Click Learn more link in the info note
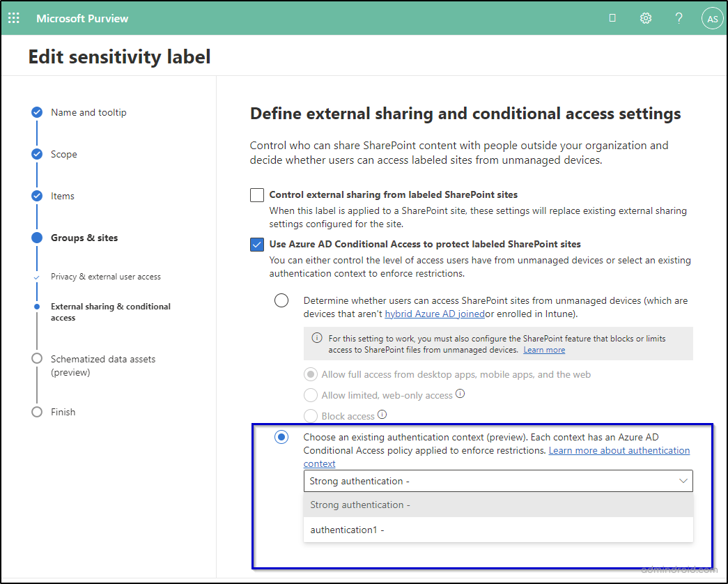The image size is (728, 584). 544,350
